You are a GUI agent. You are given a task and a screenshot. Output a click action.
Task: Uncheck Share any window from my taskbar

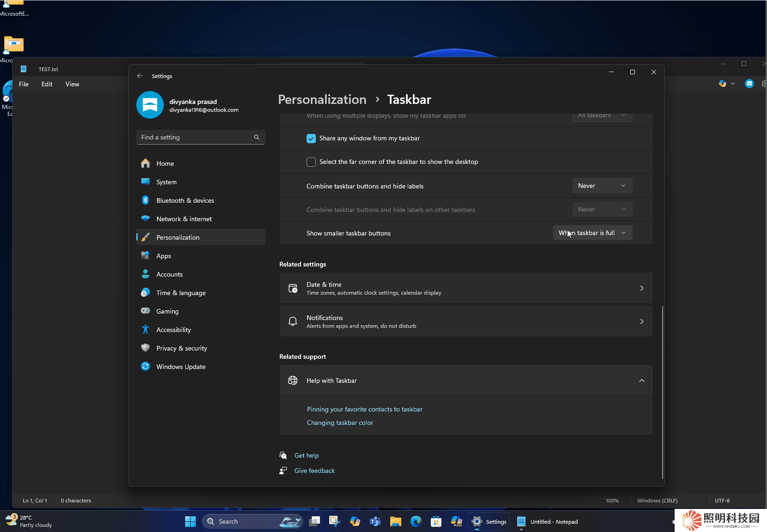tap(311, 139)
